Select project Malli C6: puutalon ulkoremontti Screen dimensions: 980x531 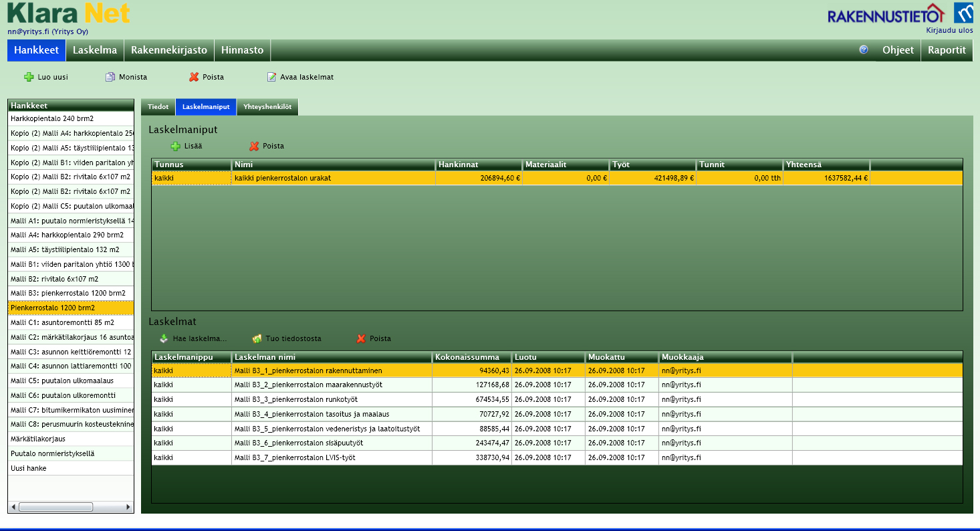(71, 395)
